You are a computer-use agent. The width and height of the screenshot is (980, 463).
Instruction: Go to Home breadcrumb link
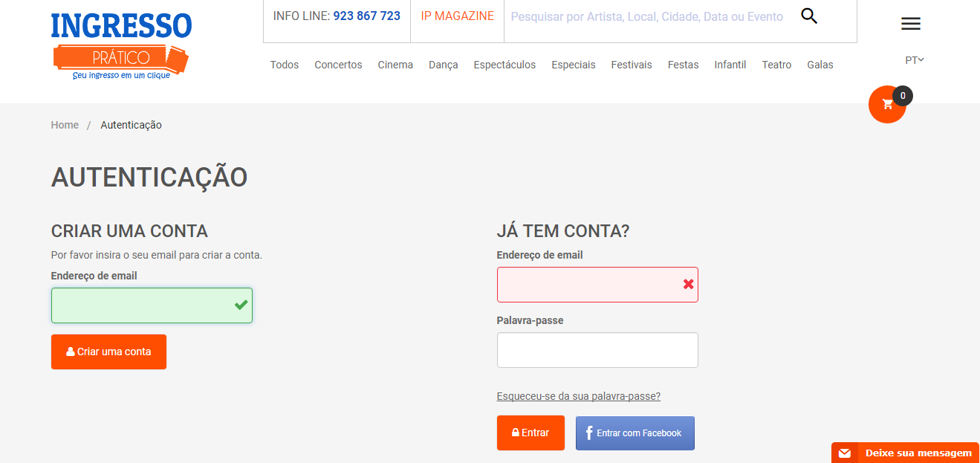tap(65, 125)
